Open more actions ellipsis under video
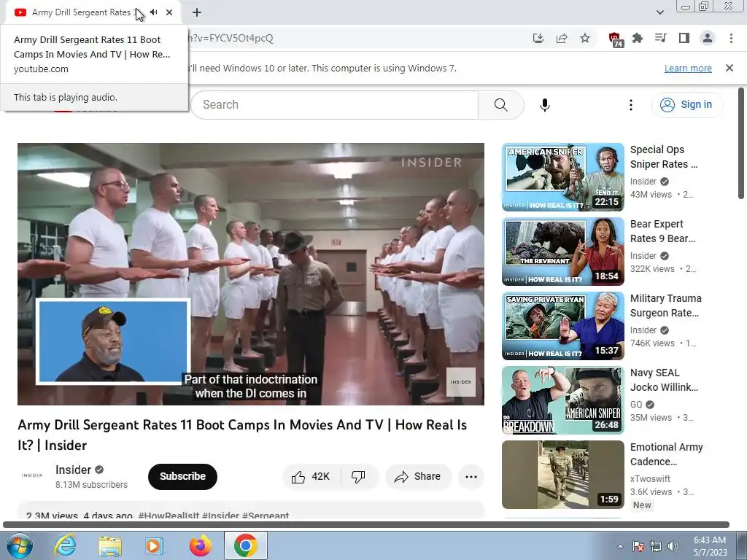The image size is (747, 560). click(471, 476)
